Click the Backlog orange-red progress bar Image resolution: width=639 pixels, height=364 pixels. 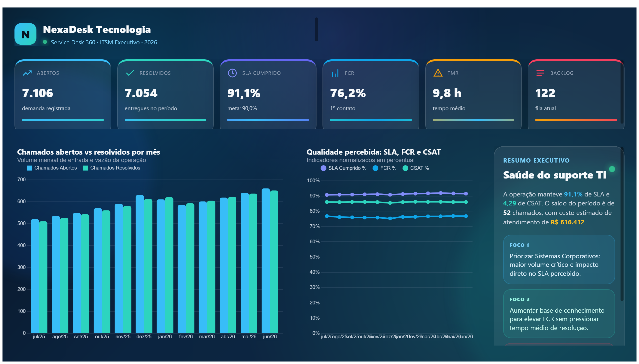576,120
